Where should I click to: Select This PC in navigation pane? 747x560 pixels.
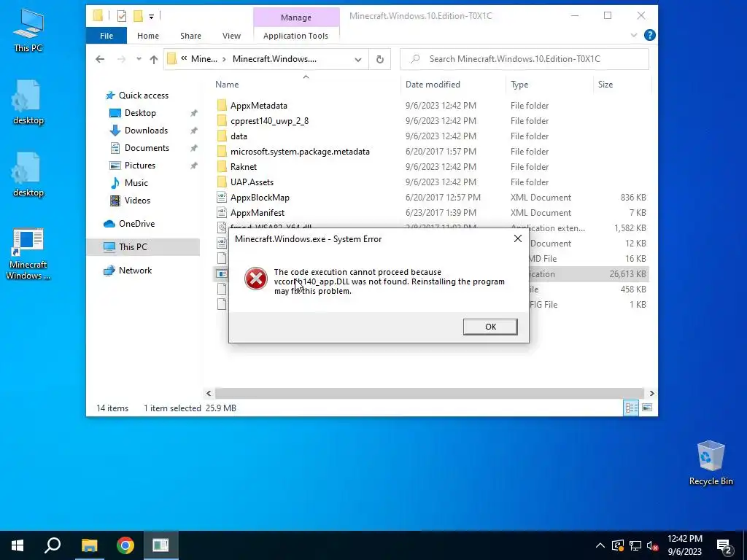pos(133,246)
